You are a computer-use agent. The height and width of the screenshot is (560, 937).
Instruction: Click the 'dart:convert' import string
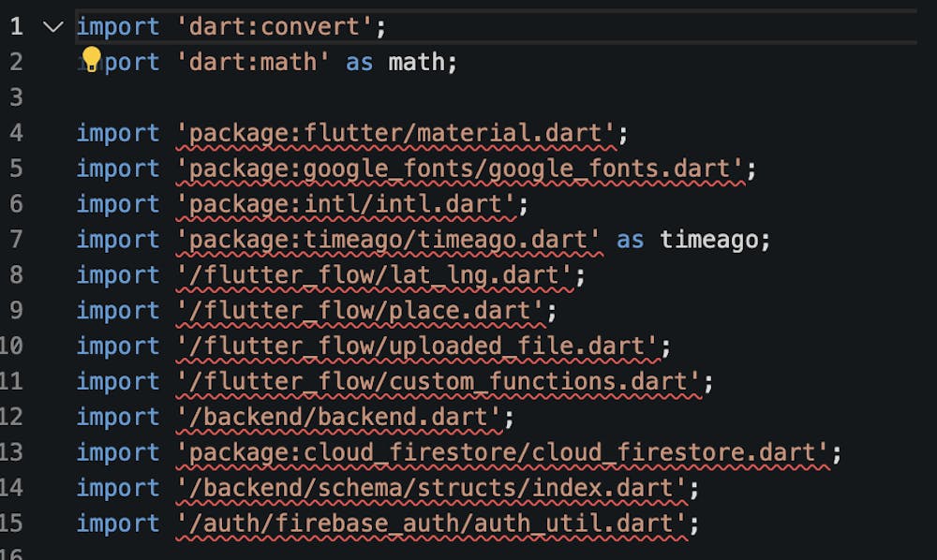tap(275, 27)
